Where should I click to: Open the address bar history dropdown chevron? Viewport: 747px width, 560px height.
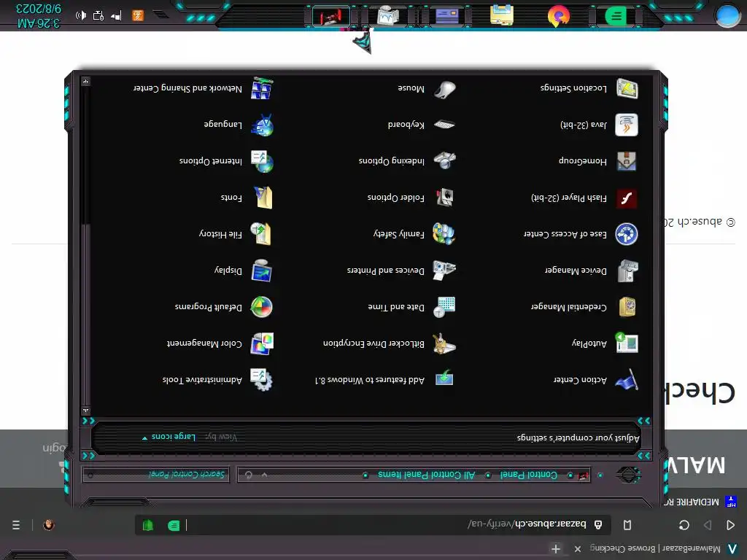click(264, 475)
